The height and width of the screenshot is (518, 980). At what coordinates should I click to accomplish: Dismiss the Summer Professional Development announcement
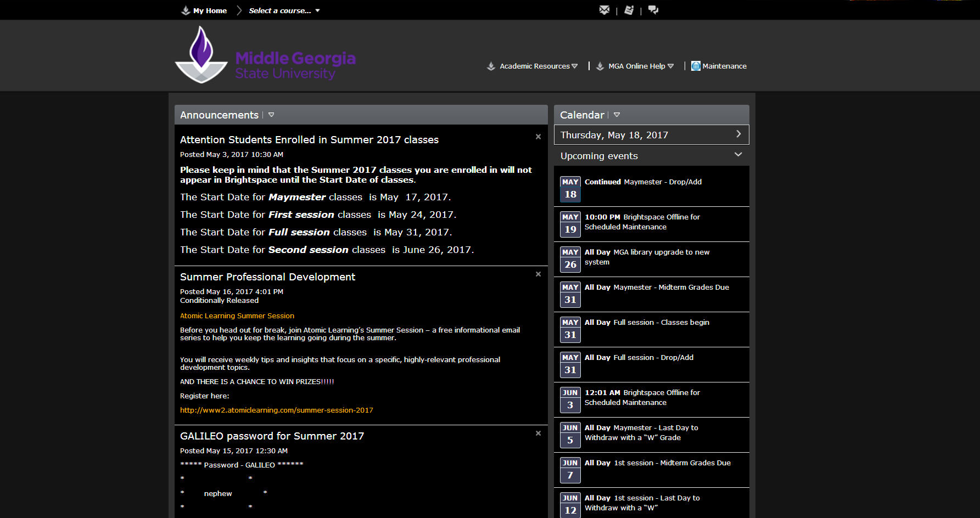[x=538, y=274]
